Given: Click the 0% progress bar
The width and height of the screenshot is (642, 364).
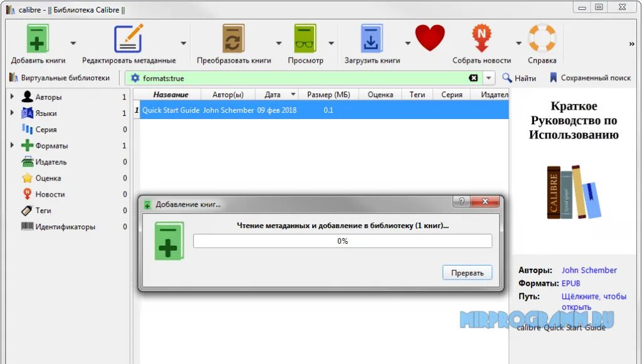Looking at the screenshot, I should coord(342,241).
